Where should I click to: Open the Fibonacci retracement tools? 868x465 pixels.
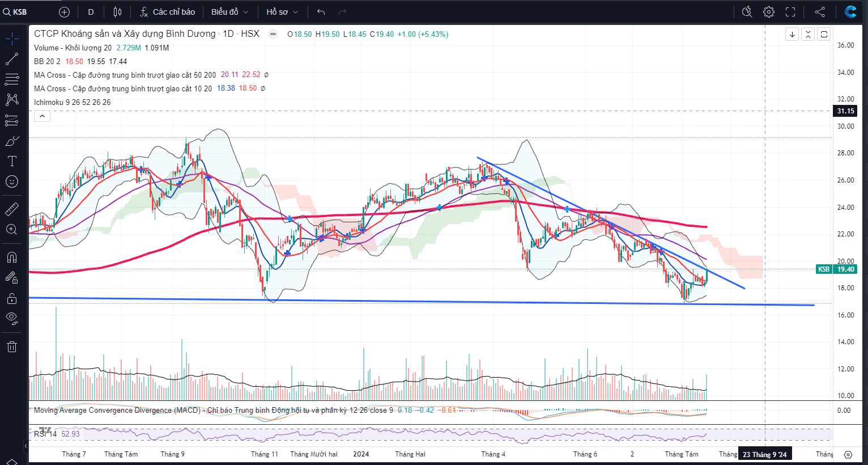click(x=12, y=79)
